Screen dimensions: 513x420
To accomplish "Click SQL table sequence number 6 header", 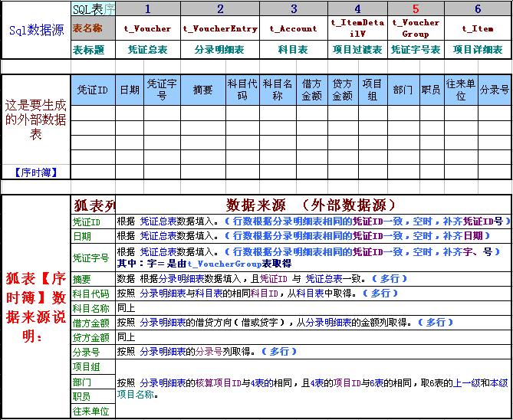I will tap(478, 8).
